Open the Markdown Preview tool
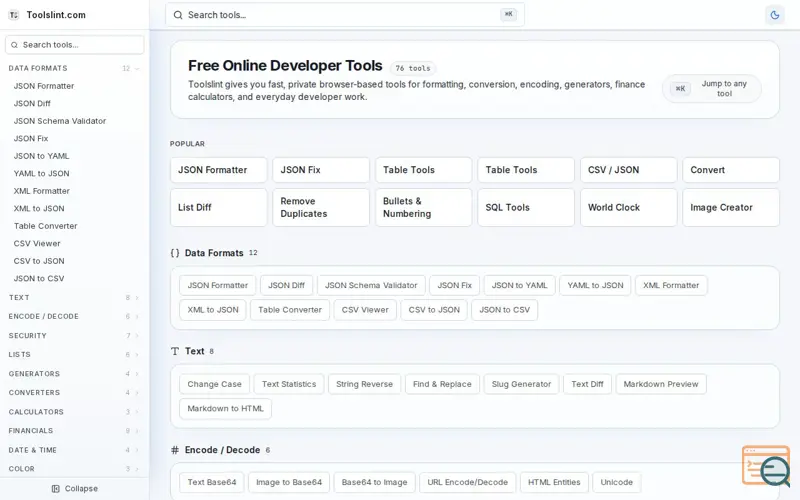The width and height of the screenshot is (800, 500). click(661, 384)
